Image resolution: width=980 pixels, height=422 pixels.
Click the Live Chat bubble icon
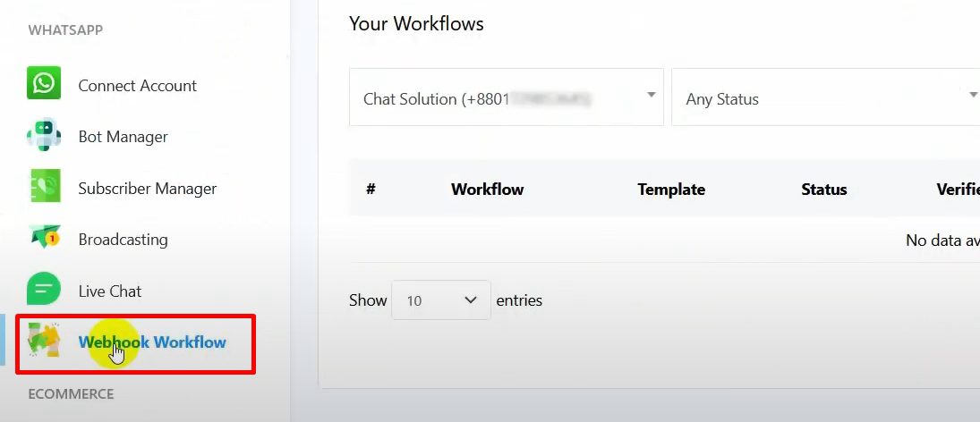(x=44, y=291)
